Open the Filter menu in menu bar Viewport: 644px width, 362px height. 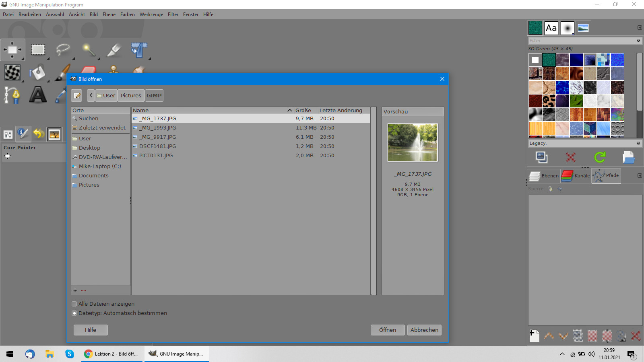173,14
